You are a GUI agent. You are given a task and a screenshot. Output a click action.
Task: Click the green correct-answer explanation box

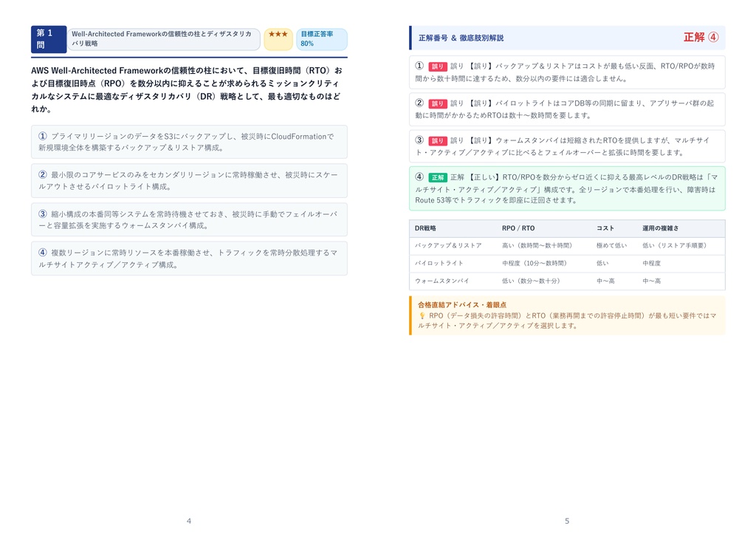[567, 188]
